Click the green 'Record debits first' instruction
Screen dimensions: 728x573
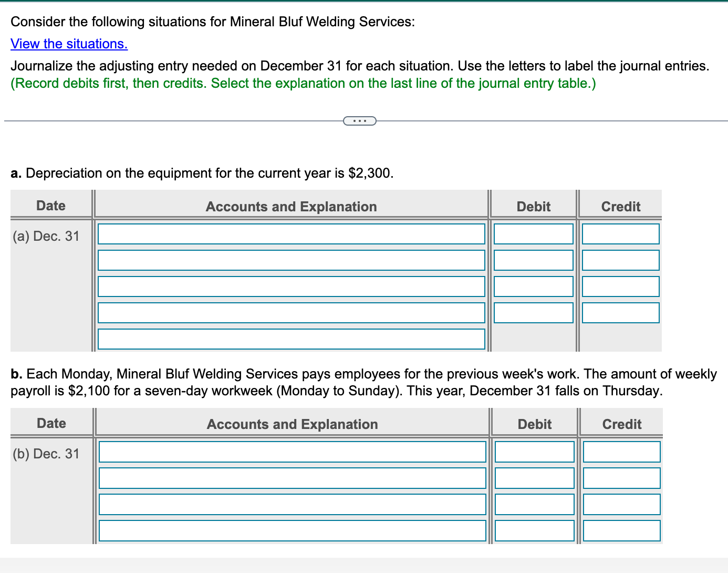point(304,84)
